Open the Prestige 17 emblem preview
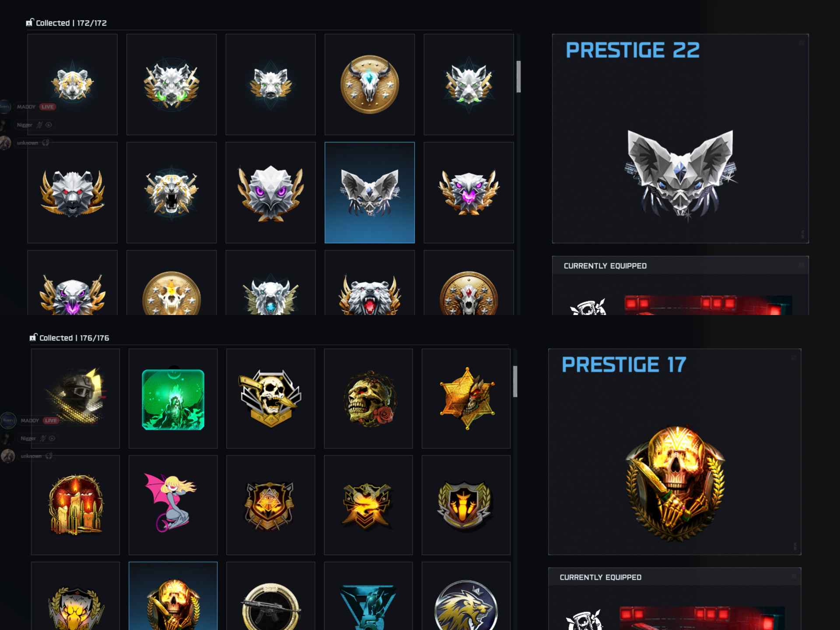Screen dimensions: 840x630 (x=675, y=452)
